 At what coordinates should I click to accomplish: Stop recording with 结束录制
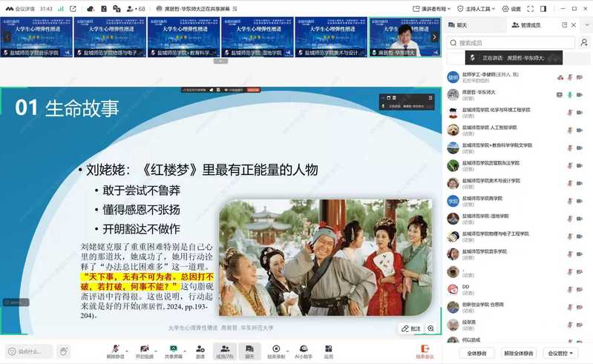coord(276,350)
